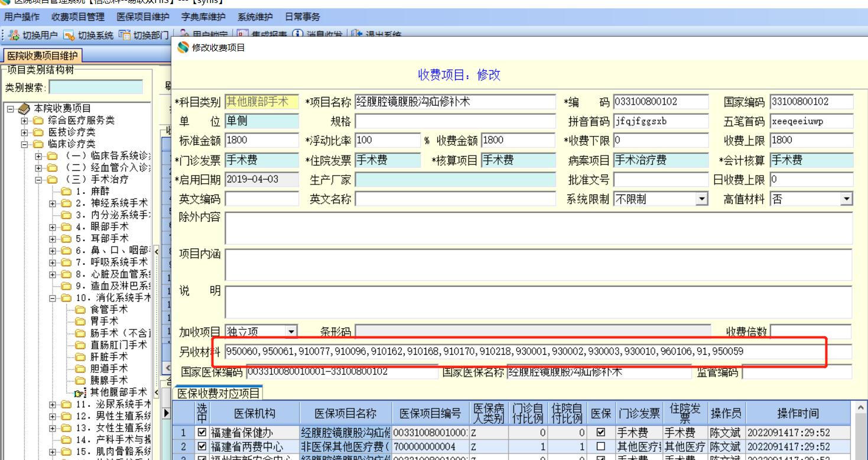Expand the 综合医疗服务类 tree node
The image size is (868, 460).
point(25,121)
